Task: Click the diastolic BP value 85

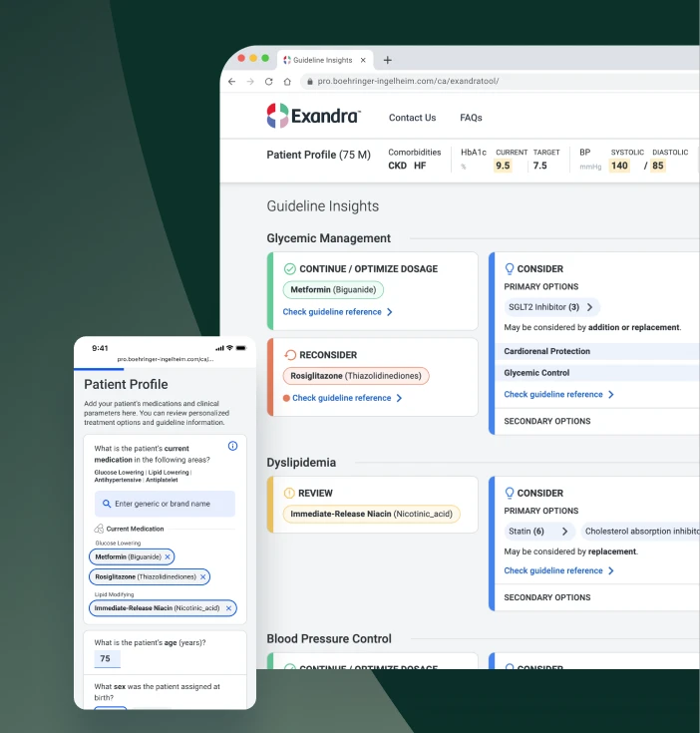Action: [x=658, y=166]
